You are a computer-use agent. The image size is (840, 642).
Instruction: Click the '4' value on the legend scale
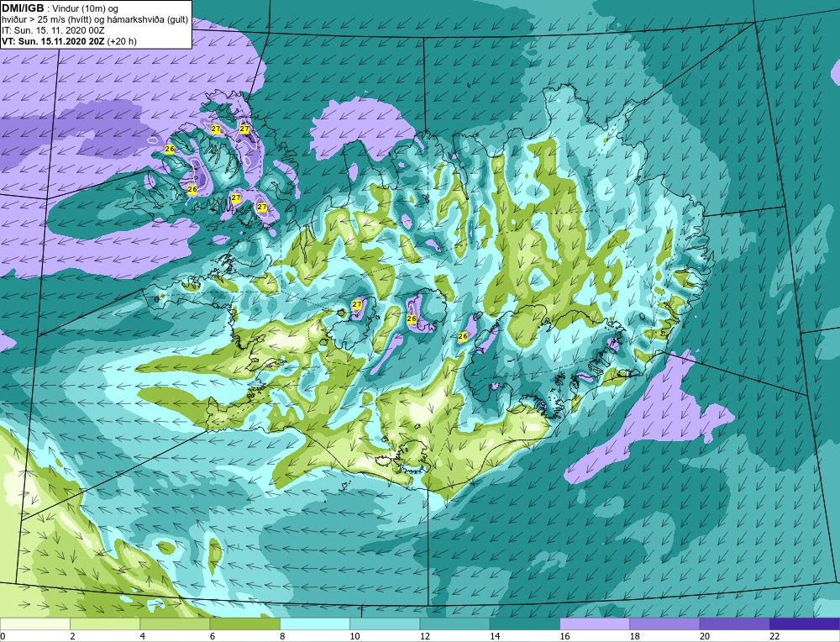(x=143, y=636)
